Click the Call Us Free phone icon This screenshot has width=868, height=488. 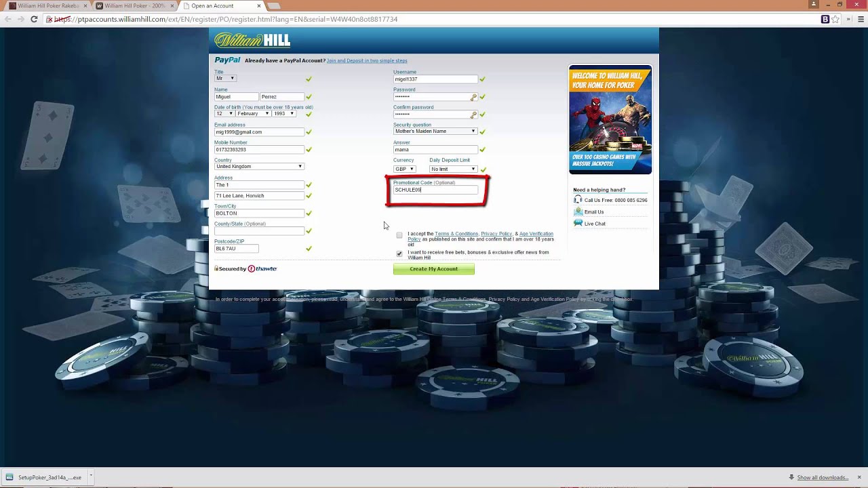coord(578,200)
